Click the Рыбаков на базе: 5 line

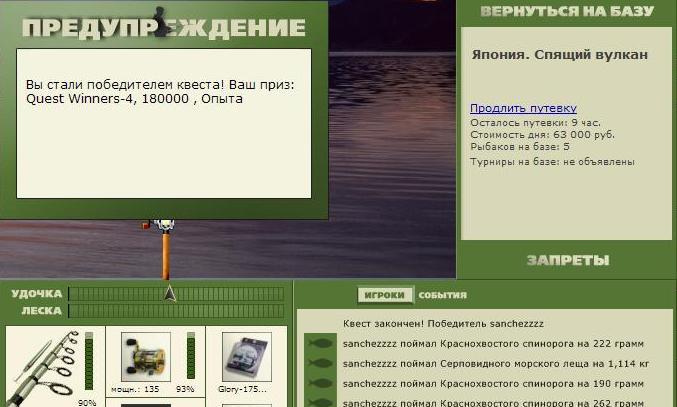(x=520, y=147)
